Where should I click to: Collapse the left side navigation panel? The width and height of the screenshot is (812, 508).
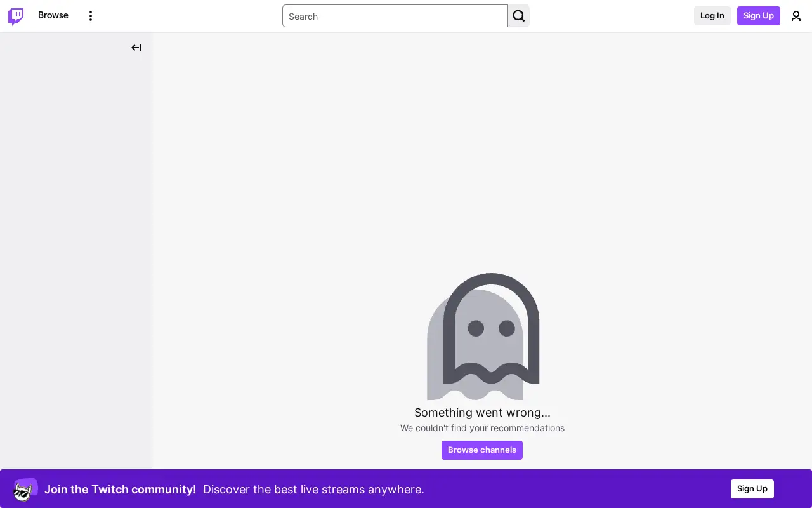tap(136, 48)
